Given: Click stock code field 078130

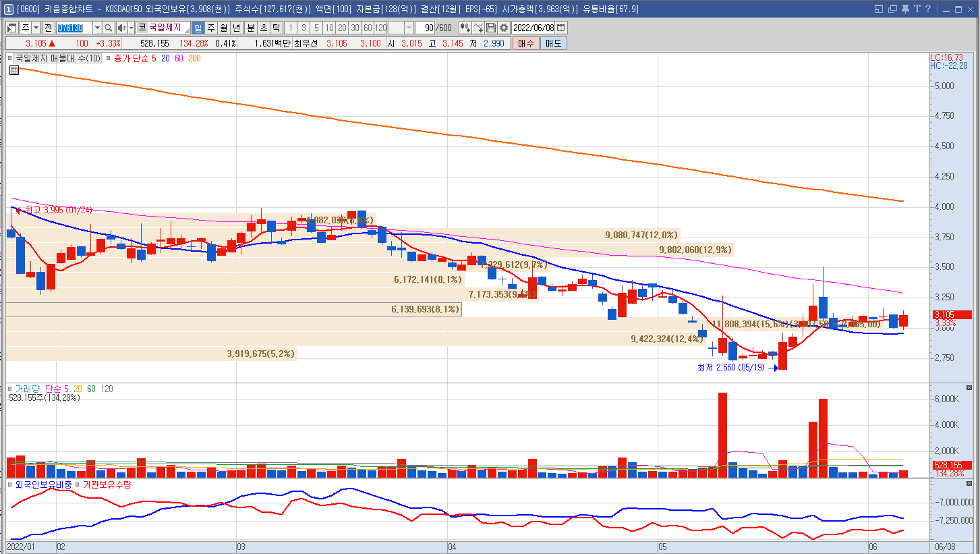Looking at the screenshot, I should coord(74,28).
